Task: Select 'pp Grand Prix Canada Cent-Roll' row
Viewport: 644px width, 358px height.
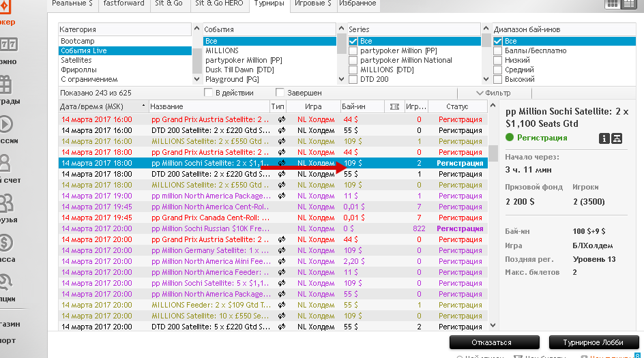Action: tap(273, 218)
